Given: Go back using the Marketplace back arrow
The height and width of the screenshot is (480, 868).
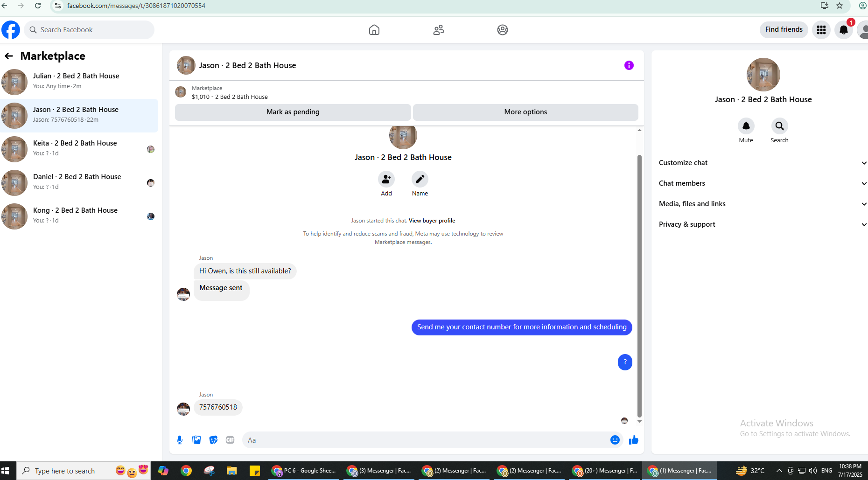Looking at the screenshot, I should point(9,56).
